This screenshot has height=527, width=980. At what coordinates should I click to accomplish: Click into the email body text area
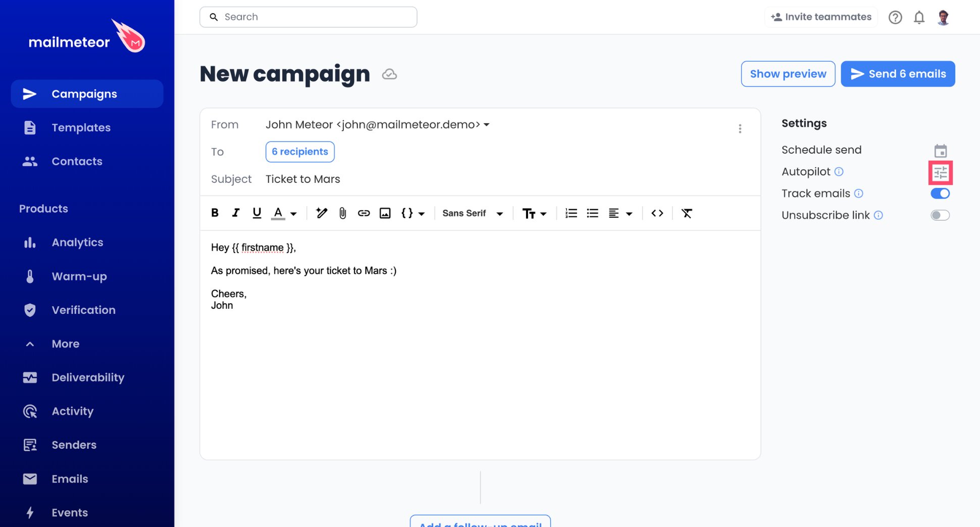480,345
